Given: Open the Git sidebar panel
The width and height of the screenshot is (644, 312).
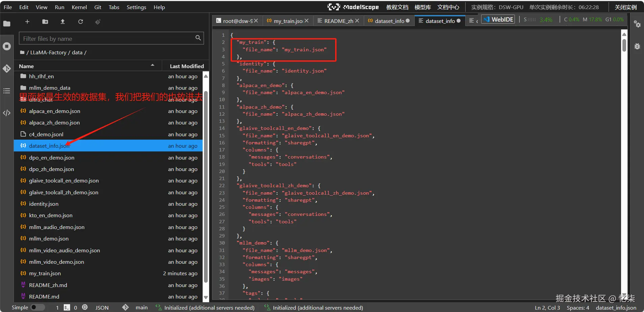Looking at the screenshot, I should tap(7, 68).
